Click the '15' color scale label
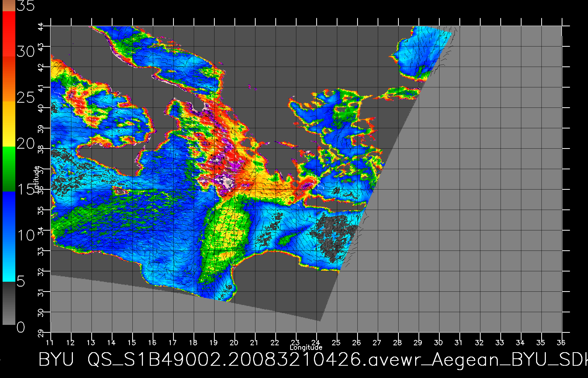The width and height of the screenshot is (588, 378). point(26,189)
